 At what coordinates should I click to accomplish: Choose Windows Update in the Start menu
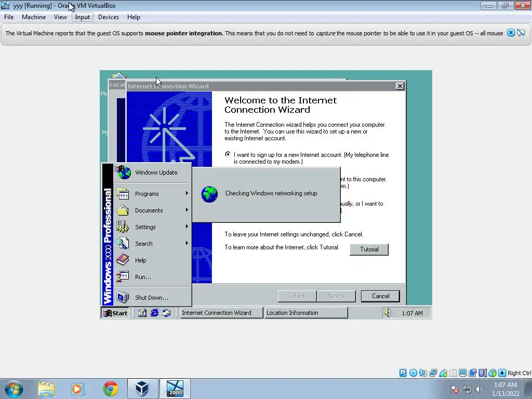(x=152, y=172)
